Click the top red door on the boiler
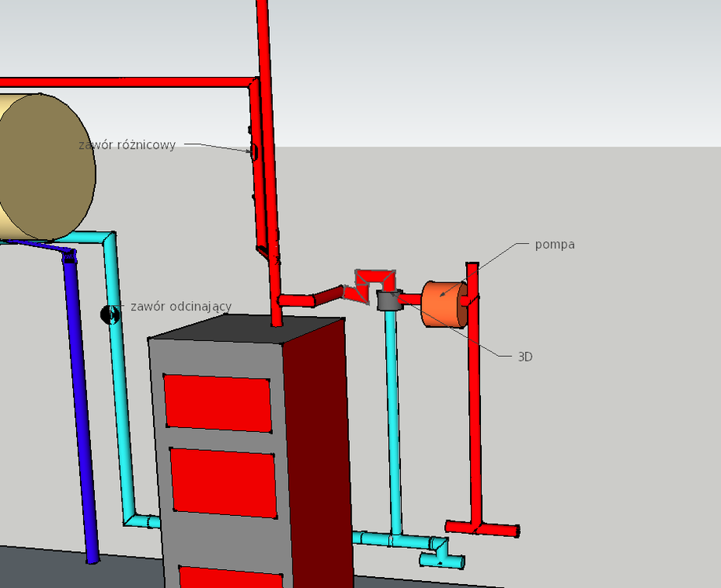 click(x=217, y=403)
